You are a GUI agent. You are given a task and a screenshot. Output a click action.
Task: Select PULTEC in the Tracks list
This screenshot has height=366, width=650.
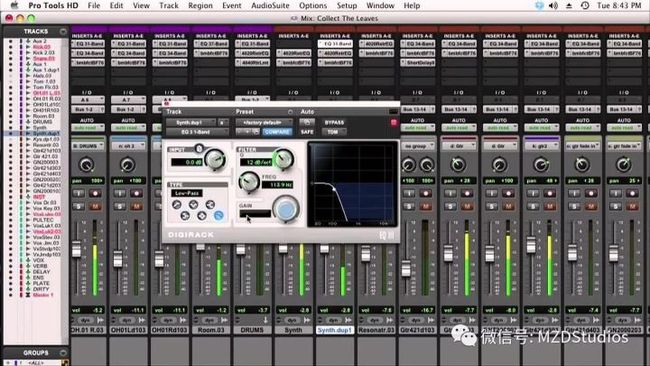click(x=43, y=220)
